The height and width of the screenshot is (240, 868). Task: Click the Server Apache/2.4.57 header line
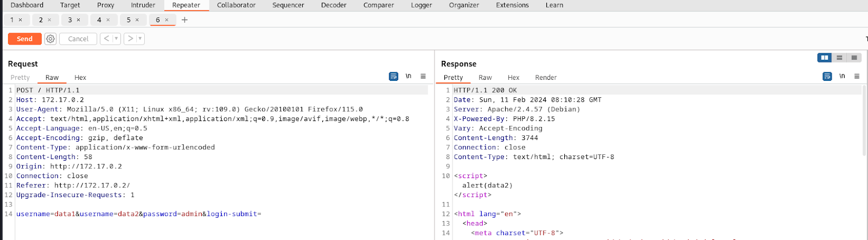[517, 109]
